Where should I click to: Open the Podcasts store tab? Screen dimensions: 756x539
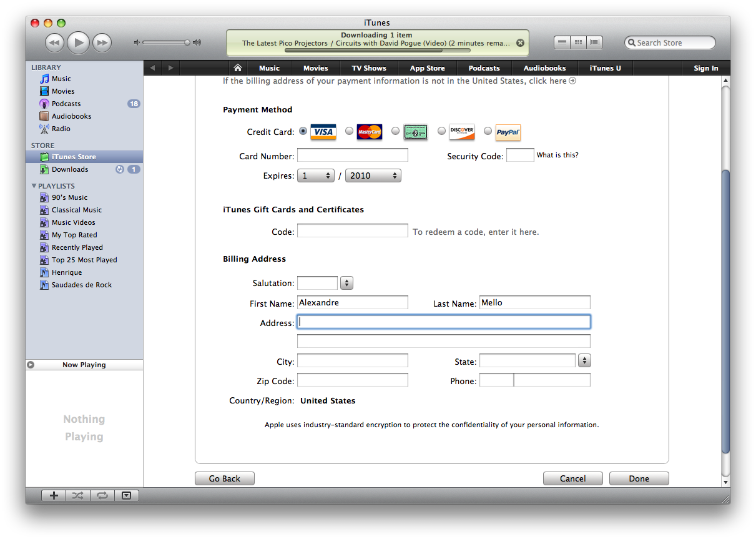484,68
